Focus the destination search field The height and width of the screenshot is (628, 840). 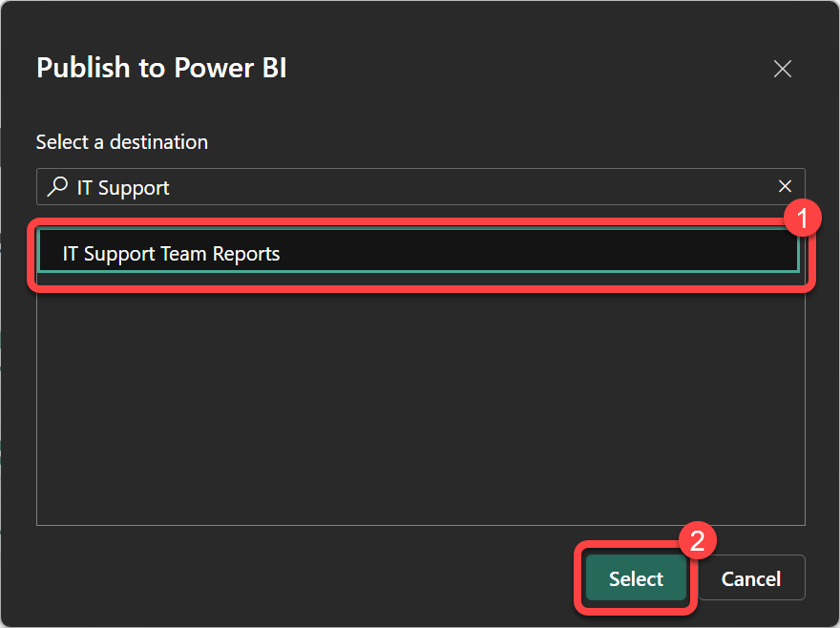point(421,186)
